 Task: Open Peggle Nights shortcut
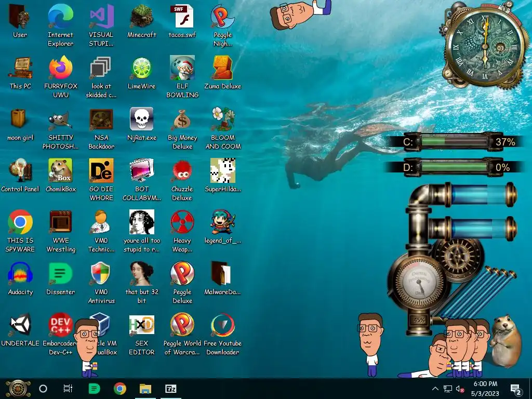pos(222,25)
